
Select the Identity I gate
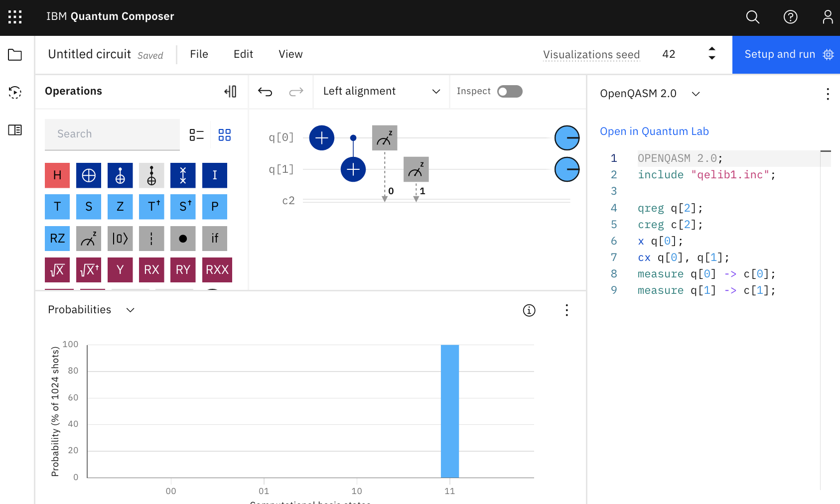[215, 175]
